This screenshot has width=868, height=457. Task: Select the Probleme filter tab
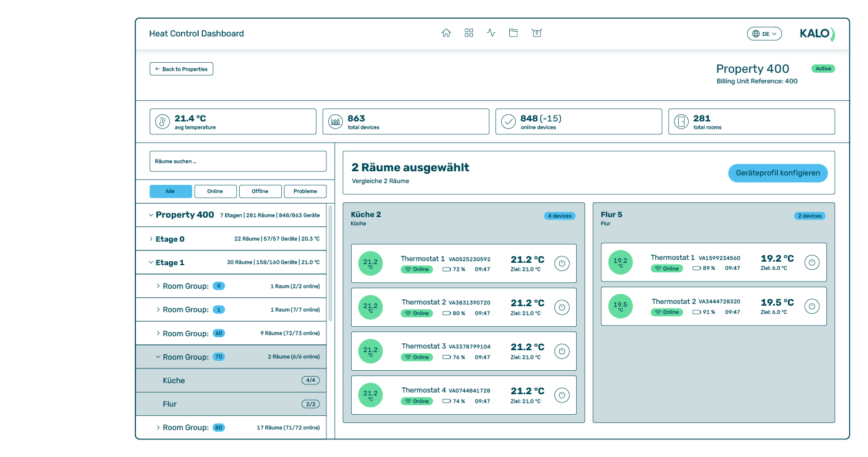click(305, 191)
